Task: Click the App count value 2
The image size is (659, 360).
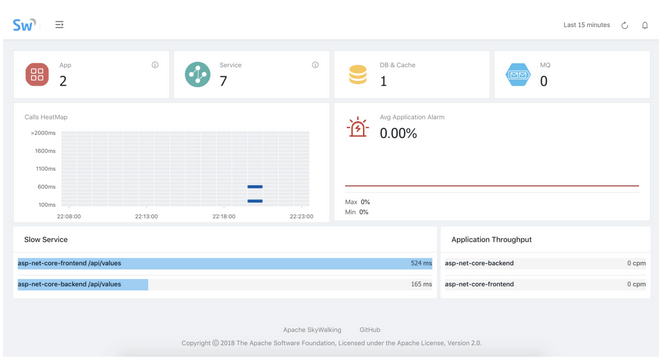Action: [x=63, y=81]
